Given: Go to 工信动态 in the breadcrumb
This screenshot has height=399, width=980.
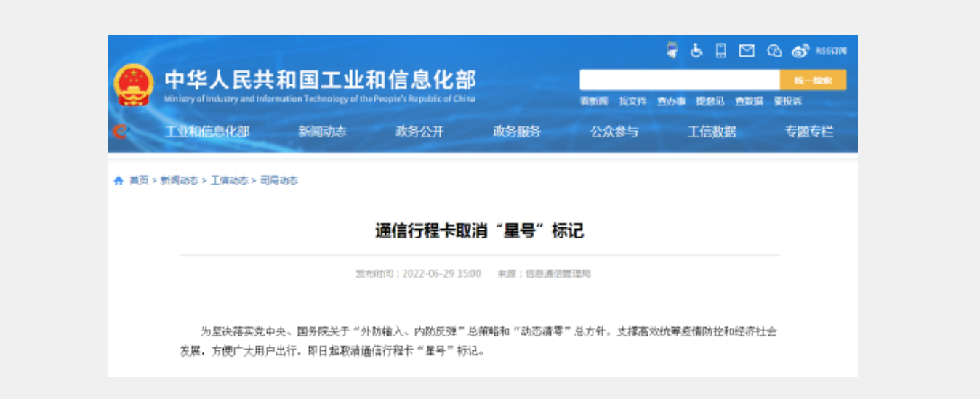Looking at the screenshot, I should click(x=229, y=181).
